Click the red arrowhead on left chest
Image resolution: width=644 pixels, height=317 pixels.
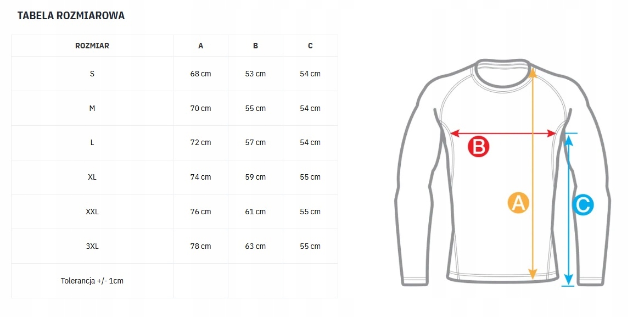(456, 133)
